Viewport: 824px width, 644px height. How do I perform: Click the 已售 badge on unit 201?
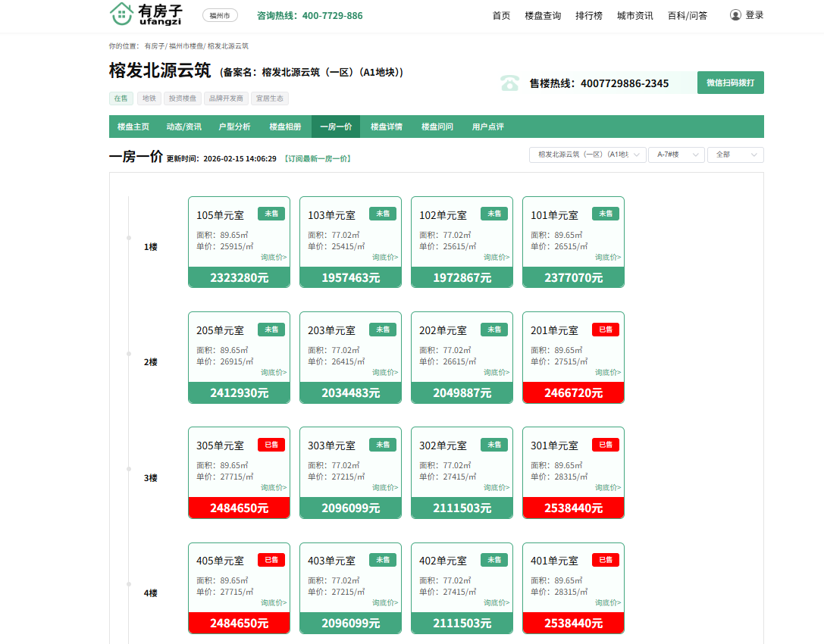pyautogui.click(x=605, y=330)
